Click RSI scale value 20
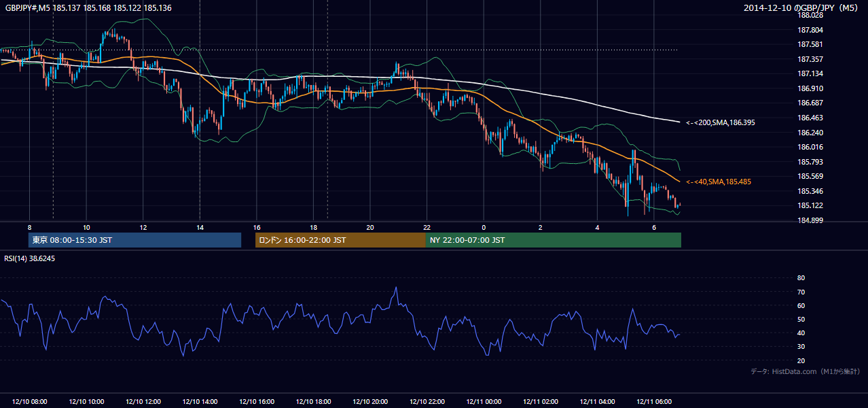This screenshot has height=408, width=868. (x=801, y=360)
